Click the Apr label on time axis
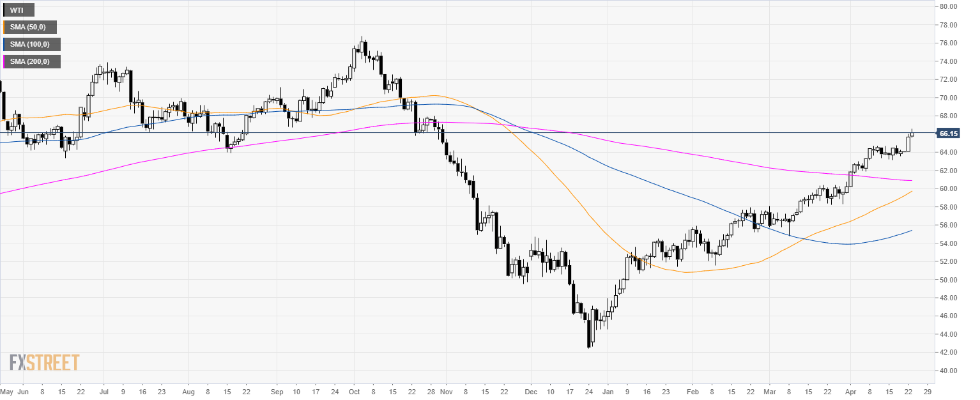 click(x=850, y=391)
